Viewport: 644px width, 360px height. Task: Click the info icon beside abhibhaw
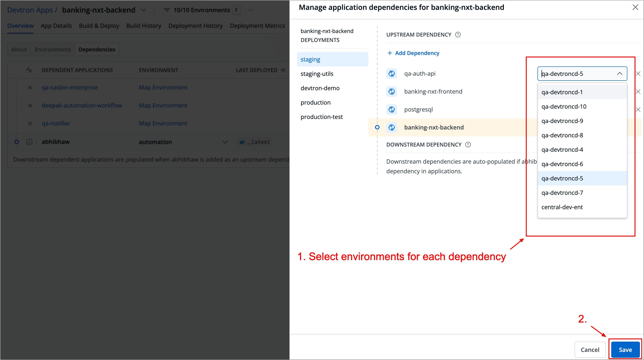click(x=29, y=142)
